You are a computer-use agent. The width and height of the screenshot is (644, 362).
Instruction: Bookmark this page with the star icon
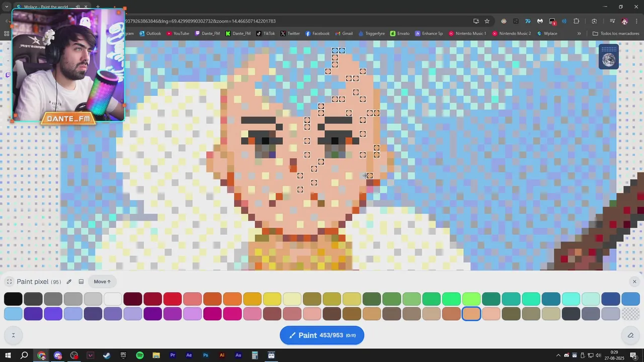487,21
